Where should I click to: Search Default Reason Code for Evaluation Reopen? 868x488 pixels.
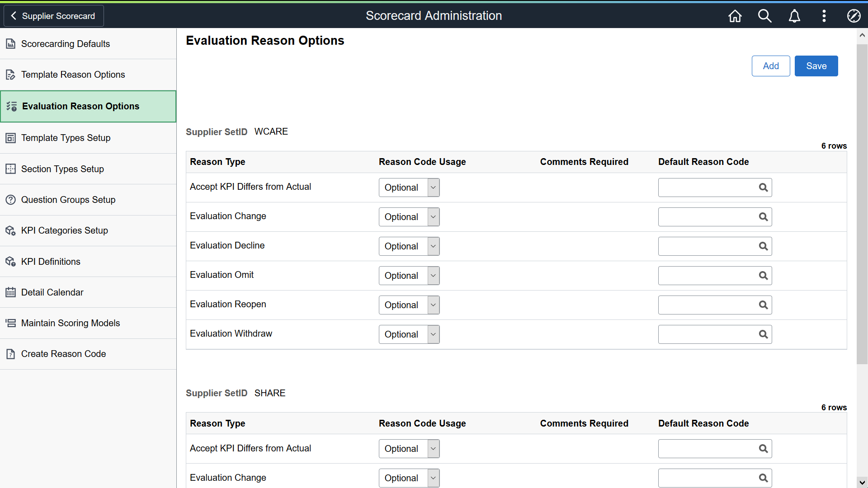click(x=763, y=305)
